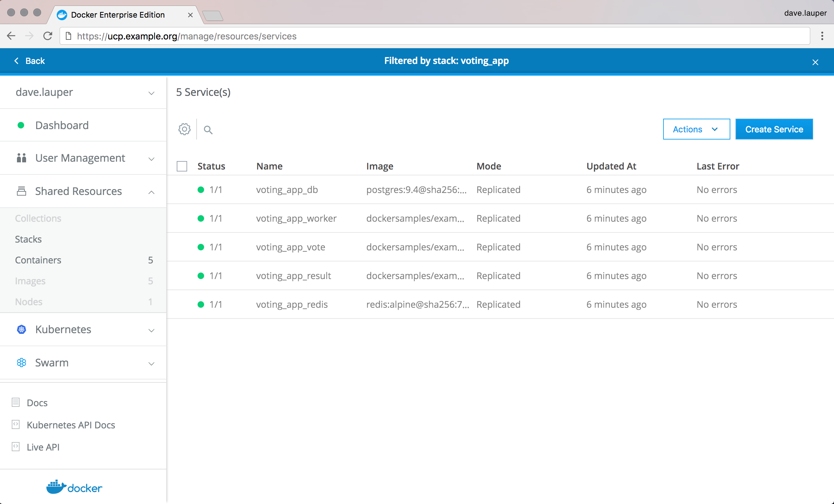This screenshot has width=834, height=504.
Task: Open Stacks in the sidebar
Action: (28, 239)
